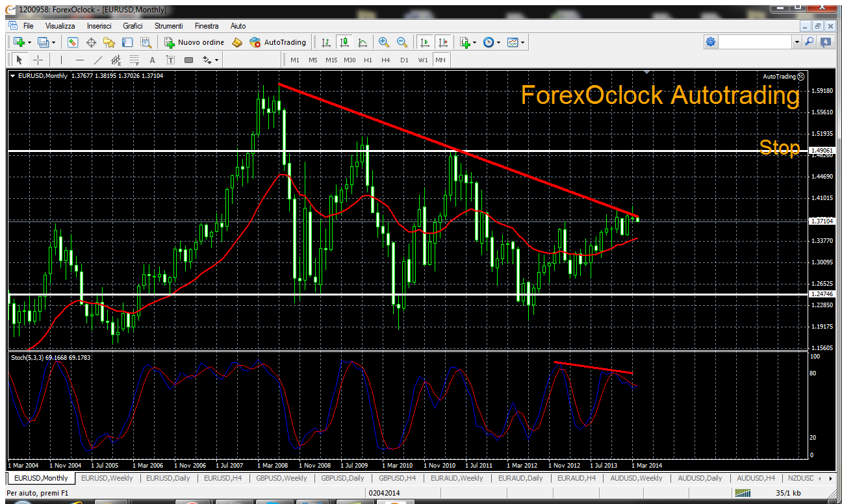Toggle the AutoTrading button
Screen dimensions: 842x504
pos(277,42)
